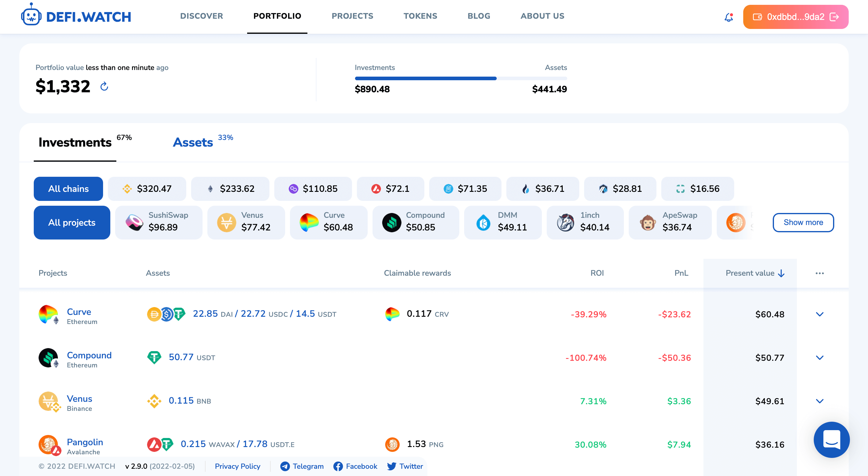Open the chat support widget

832,440
